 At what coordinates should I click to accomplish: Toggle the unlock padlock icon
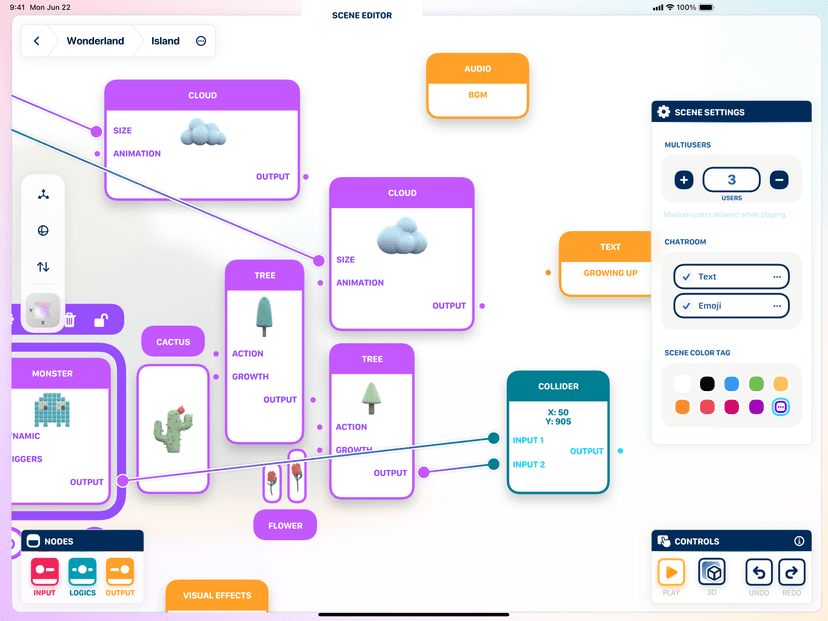coord(100,320)
